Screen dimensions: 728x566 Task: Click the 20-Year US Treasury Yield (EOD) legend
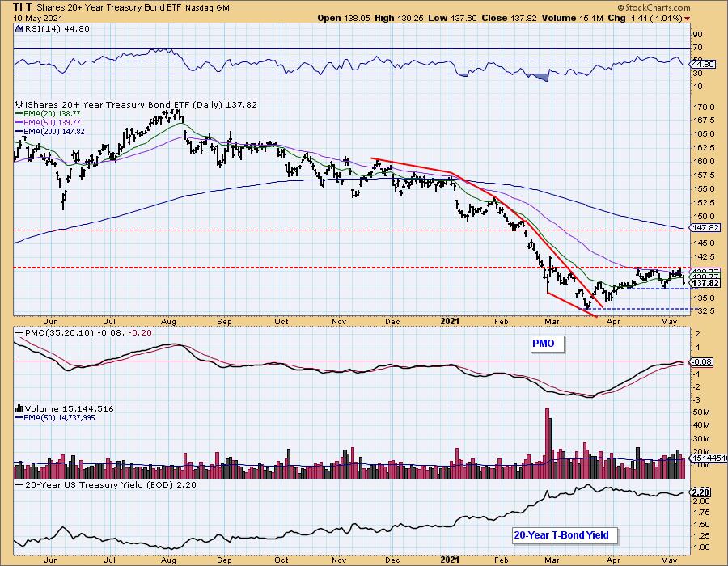(111, 485)
